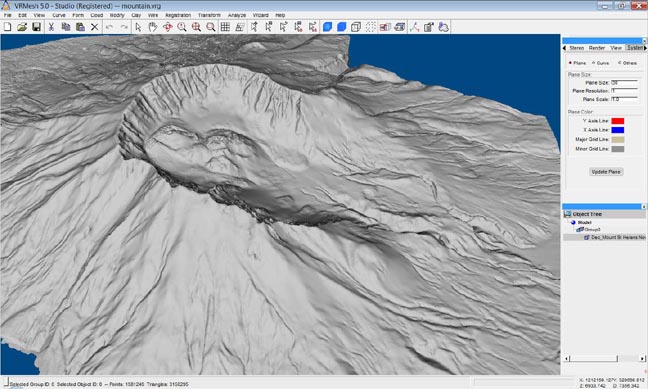Screen dimensions: 648x389
Task: Click the Open folder toolbar icon
Action: (x=22, y=27)
